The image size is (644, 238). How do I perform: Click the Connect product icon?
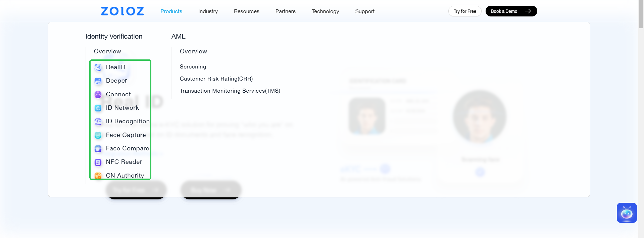tap(98, 95)
